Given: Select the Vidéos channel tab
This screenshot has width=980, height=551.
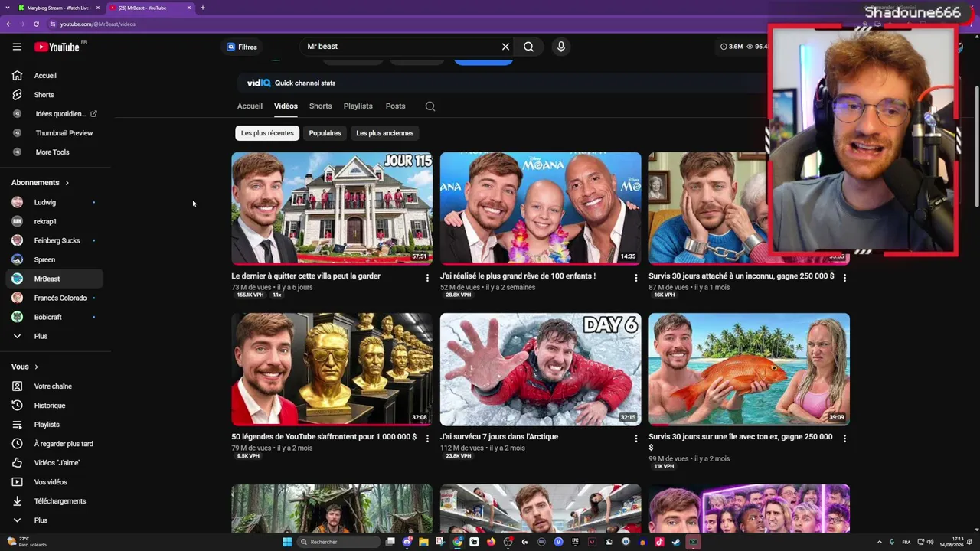Looking at the screenshot, I should pyautogui.click(x=286, y=106).
